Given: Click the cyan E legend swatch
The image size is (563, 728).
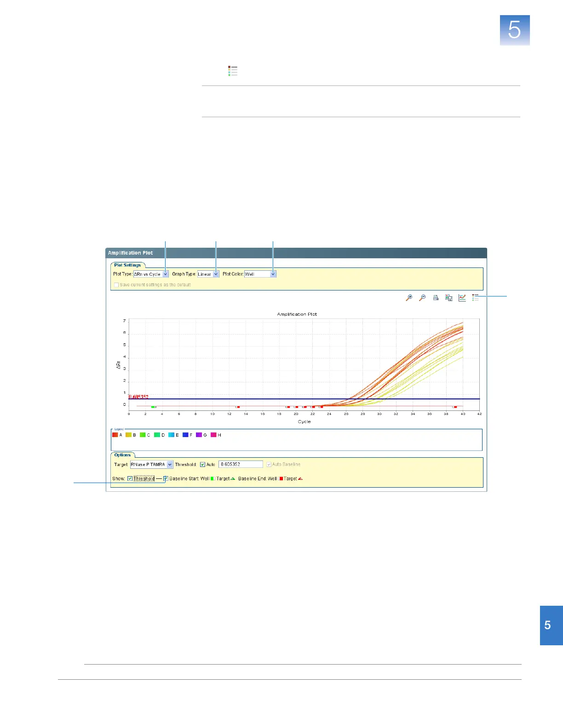Looking at the screenshot, I should [171, 435].
